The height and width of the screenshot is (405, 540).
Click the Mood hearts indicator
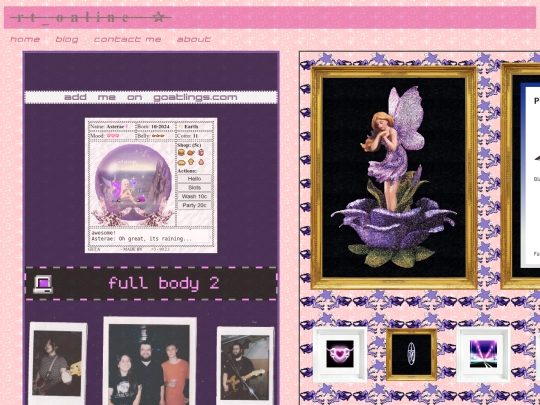point(113,136)
